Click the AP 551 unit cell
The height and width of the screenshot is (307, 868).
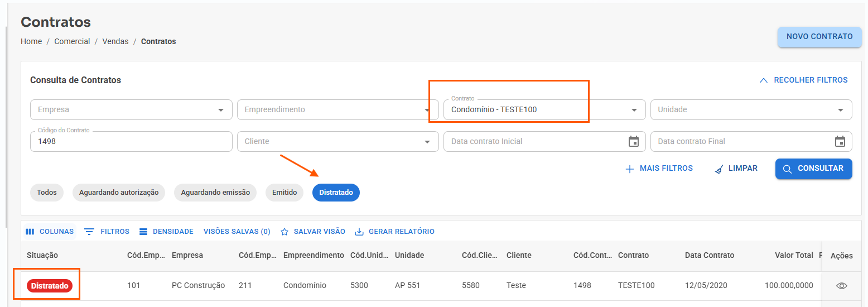408,285
